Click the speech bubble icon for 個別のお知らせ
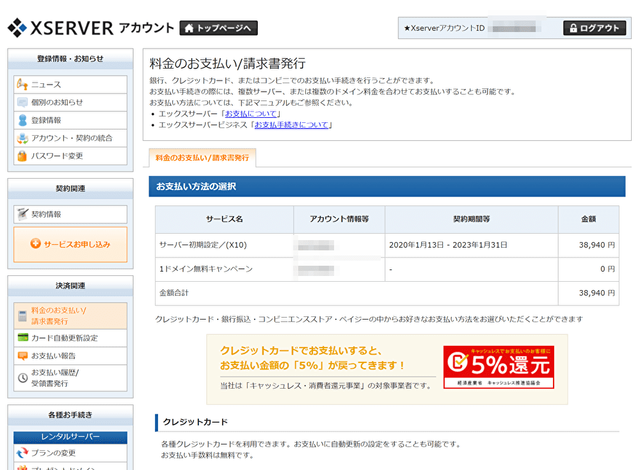 coord(22,102)
